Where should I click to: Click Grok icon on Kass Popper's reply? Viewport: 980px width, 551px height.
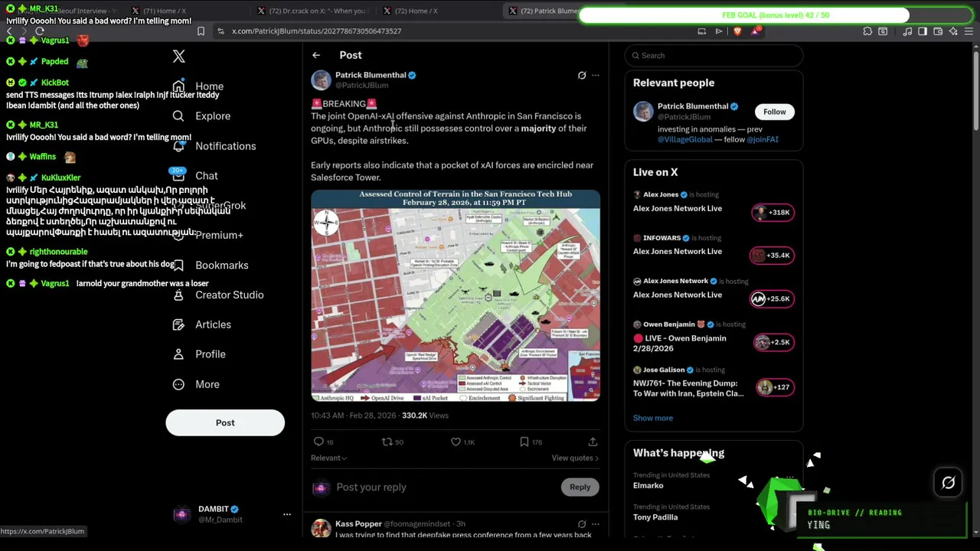(x=582, y=524)
